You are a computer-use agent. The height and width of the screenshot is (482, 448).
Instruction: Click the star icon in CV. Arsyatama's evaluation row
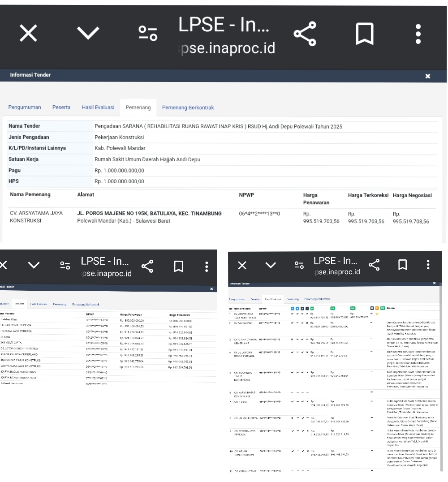[377, 313]
